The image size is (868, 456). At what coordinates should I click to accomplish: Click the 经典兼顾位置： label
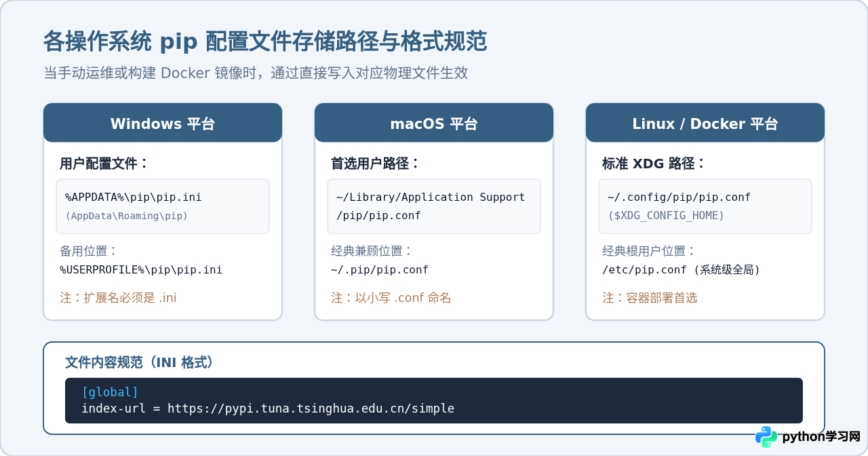point(372,251)
